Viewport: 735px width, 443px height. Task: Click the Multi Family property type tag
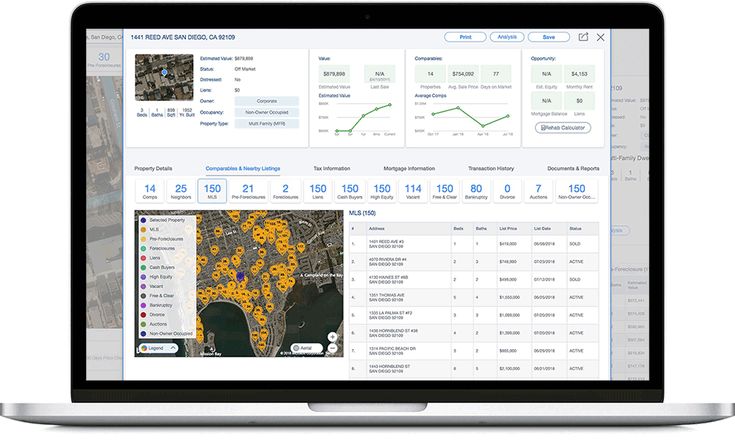[267, 123]
